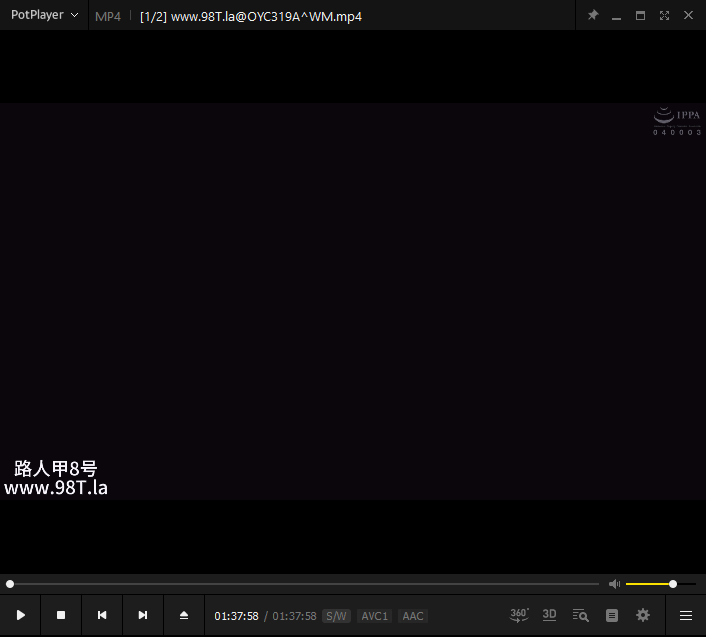This screenshot has width=706, height=637.
Task: Mute audio using the speaker icon
Action: pyautogui.click(x=614, y=584)
